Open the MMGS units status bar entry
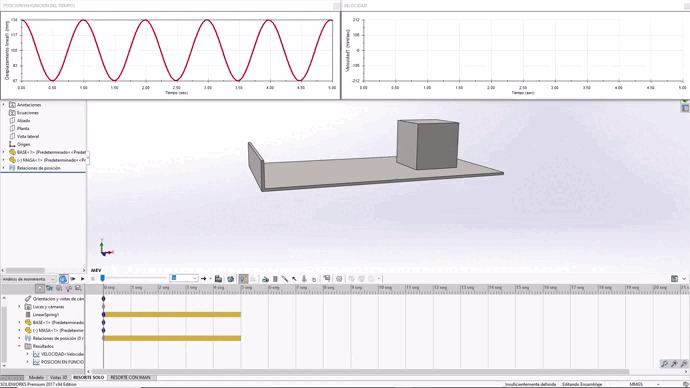Screen dimensions: 690x388 click(636, 384)
